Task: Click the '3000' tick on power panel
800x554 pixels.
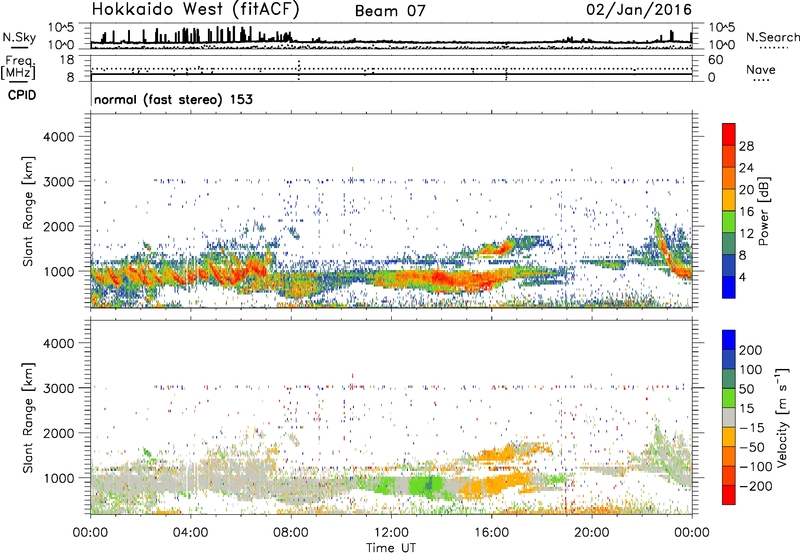Action: [58, 182]
